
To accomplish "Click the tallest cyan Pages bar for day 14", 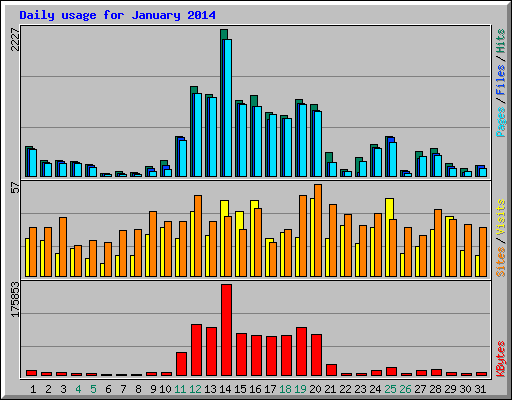I will click(228, 108).
